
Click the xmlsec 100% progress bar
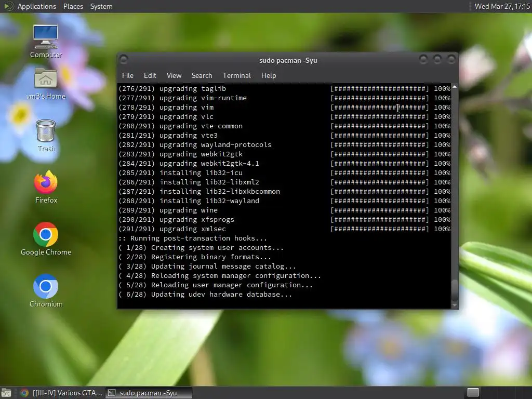tap(380, 229)
